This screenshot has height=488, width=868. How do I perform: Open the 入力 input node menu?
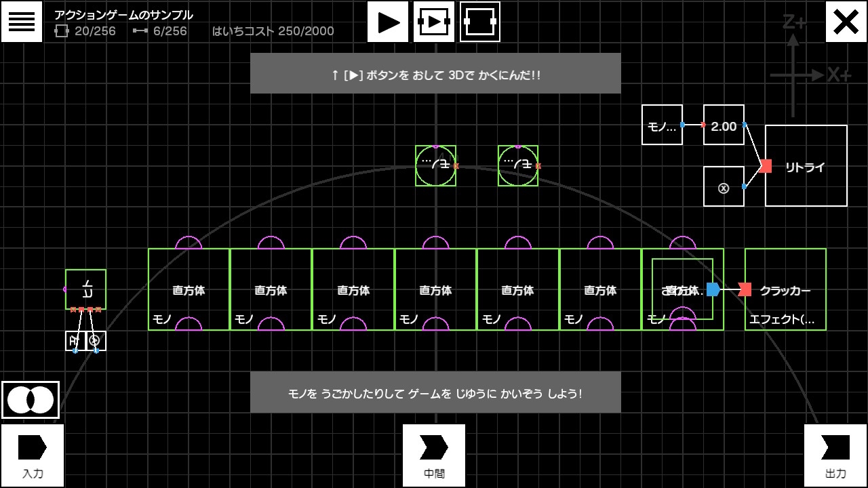pos(33,455)
